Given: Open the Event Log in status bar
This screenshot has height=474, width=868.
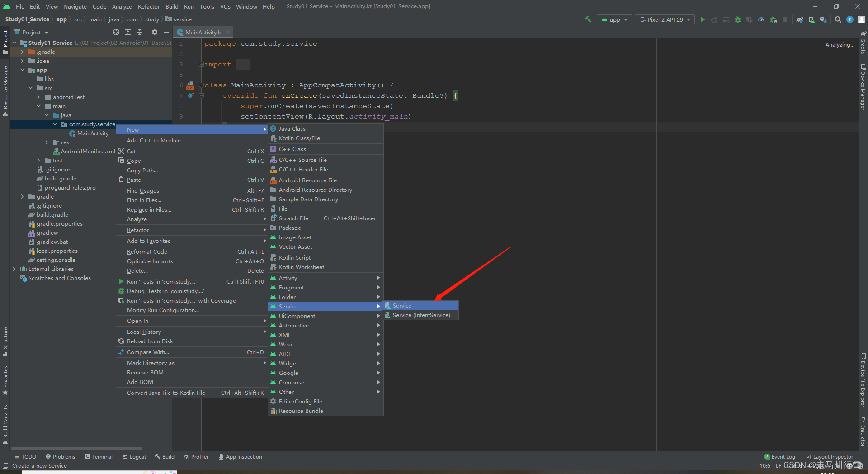Looking at the screenshot, I should click(779, 457).
